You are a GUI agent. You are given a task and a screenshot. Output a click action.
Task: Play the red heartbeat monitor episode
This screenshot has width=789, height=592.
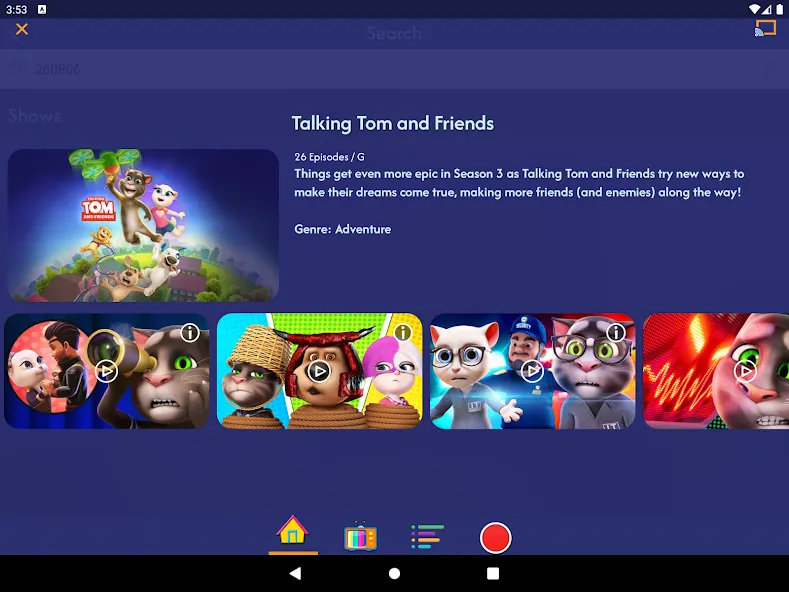(745, 372)
